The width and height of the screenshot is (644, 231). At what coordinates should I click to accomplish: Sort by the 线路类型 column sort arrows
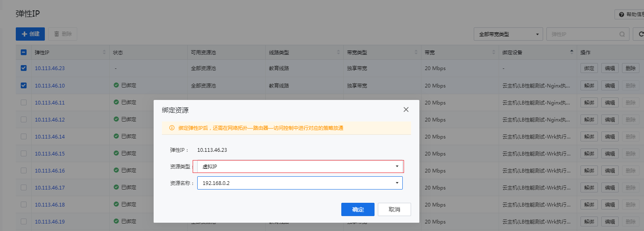pos(338,52)
